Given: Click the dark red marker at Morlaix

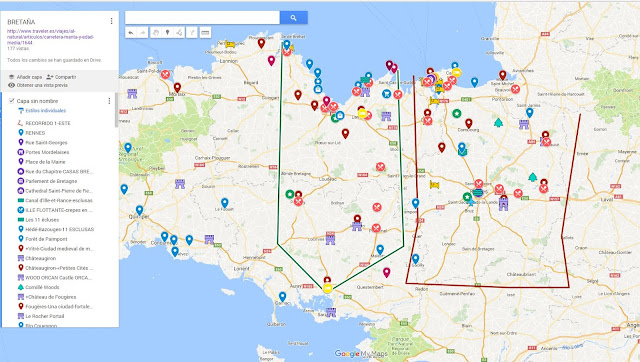Looking at the screenshot, I should point(177,87).
